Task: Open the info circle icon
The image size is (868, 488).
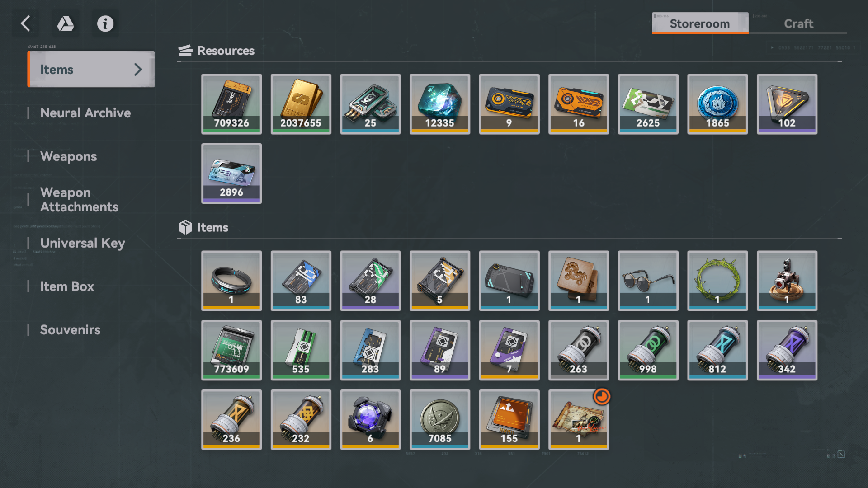Action: pyautogui.click(x=105, y=23)
